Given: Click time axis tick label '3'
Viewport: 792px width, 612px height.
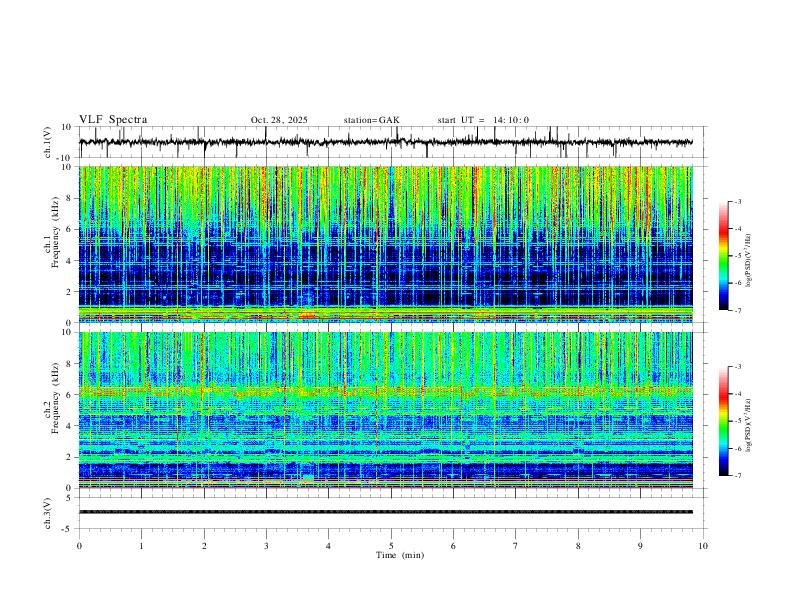Looking at the screenshot, I should click(x=266, y=546).
